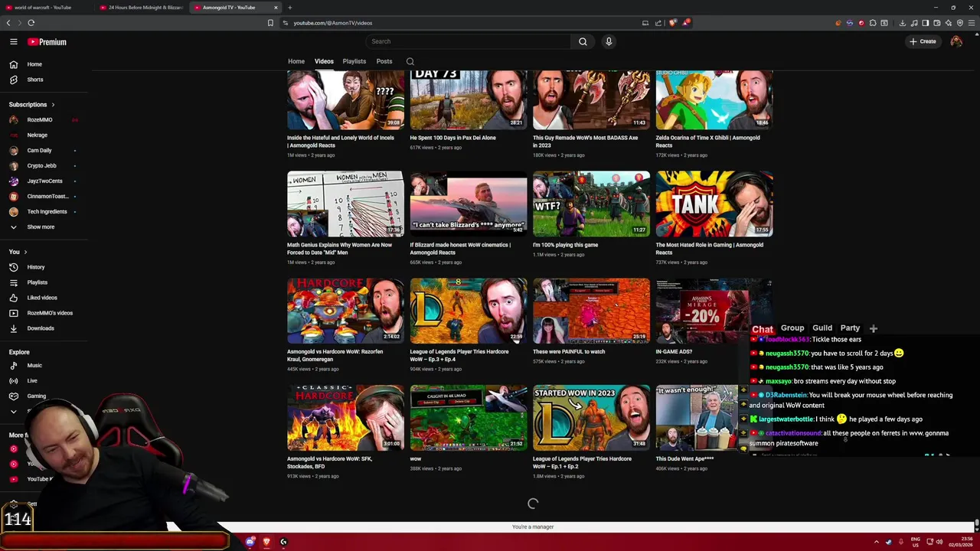Open video title He Spent 100 Days in Pax Dei Alone
Image resolution: width=980 pixels, height=551 pixels.
click(452, 138)
